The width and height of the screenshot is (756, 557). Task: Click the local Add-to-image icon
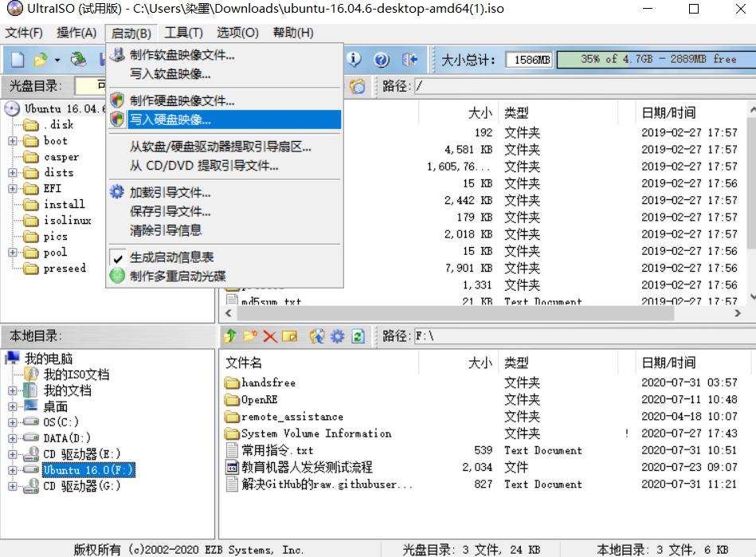[x=317, y=335]
